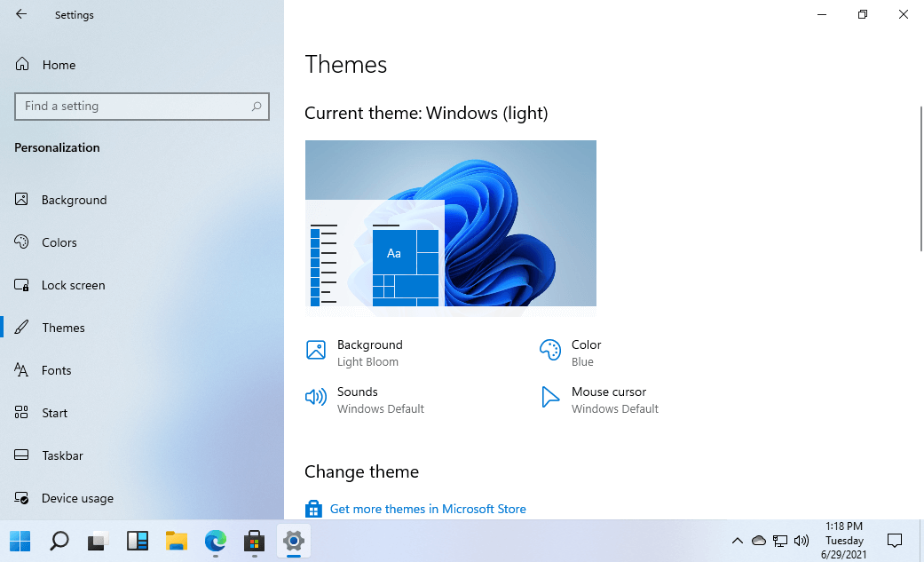924x562 pixels.
Task: Go back using the Settings back arrow
Action: pos(21,14)
